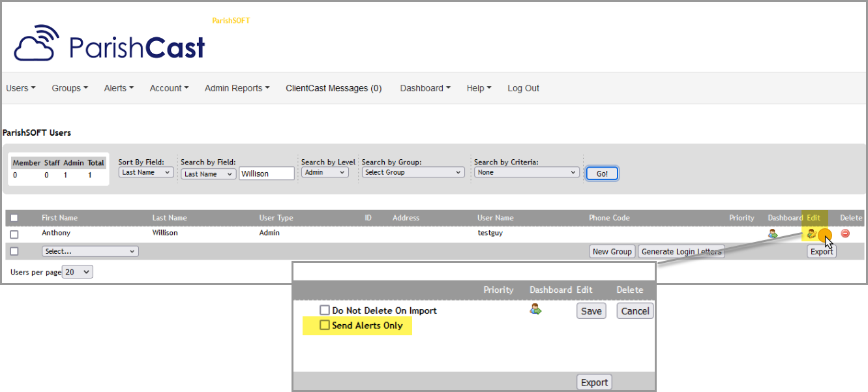Change the Users per page dropdown
868x392 pixels.
point(78,272)
